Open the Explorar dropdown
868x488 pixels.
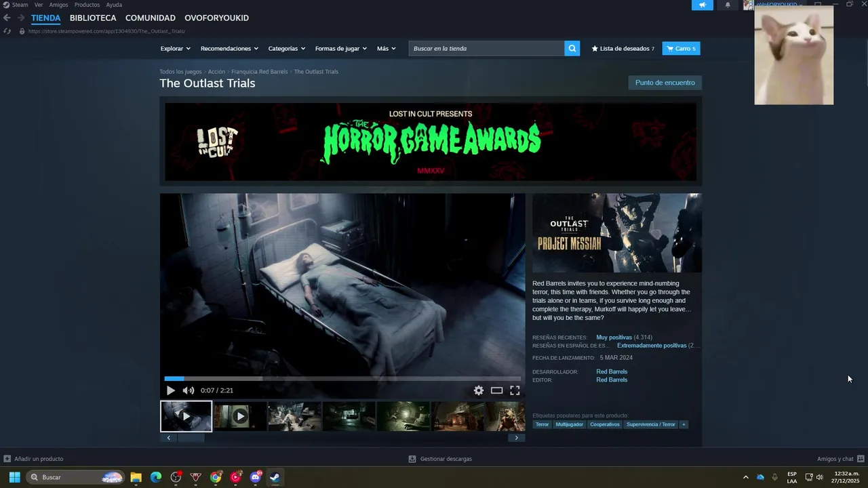pos(175,49)
